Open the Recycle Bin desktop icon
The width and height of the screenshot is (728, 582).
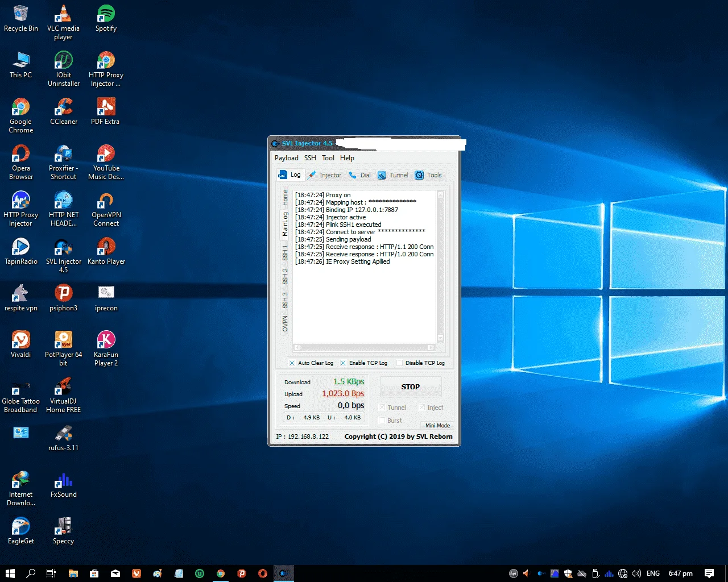click(x=21, y=19)
